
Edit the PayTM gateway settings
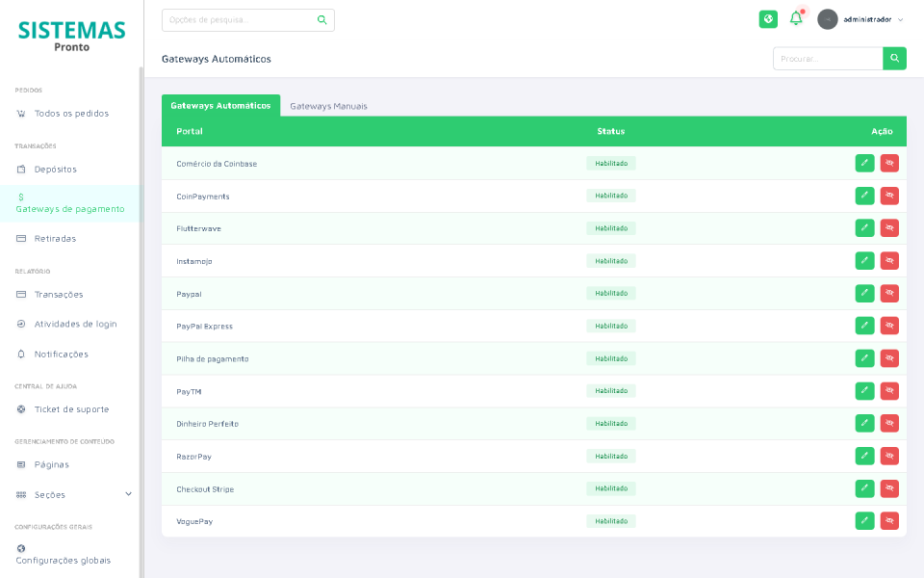click(x=864, y=391)
